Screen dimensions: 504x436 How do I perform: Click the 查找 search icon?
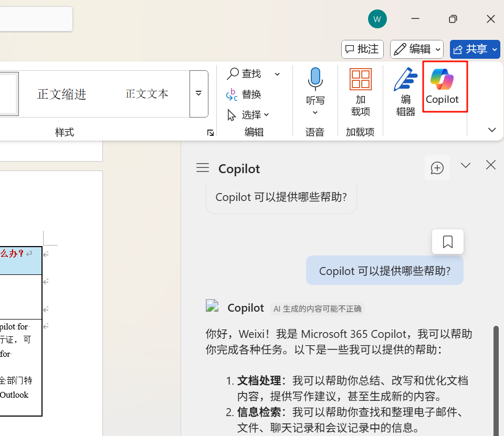pos(233,74)
